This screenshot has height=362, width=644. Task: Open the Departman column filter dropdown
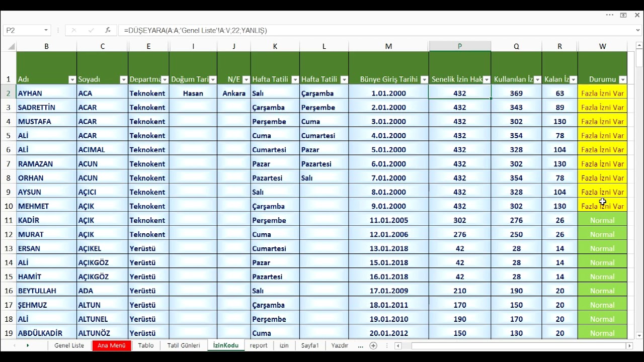coord(165,79)
